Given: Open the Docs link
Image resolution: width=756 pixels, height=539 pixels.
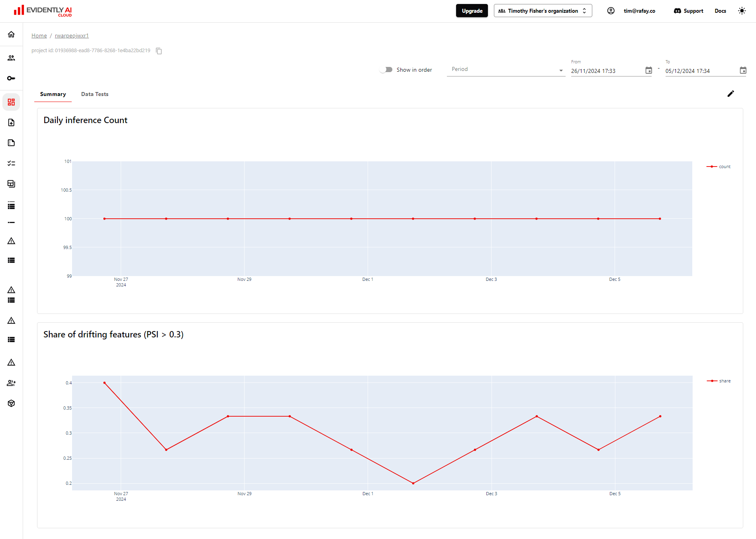Looking at the screenshot, I should tap(720, 11).
